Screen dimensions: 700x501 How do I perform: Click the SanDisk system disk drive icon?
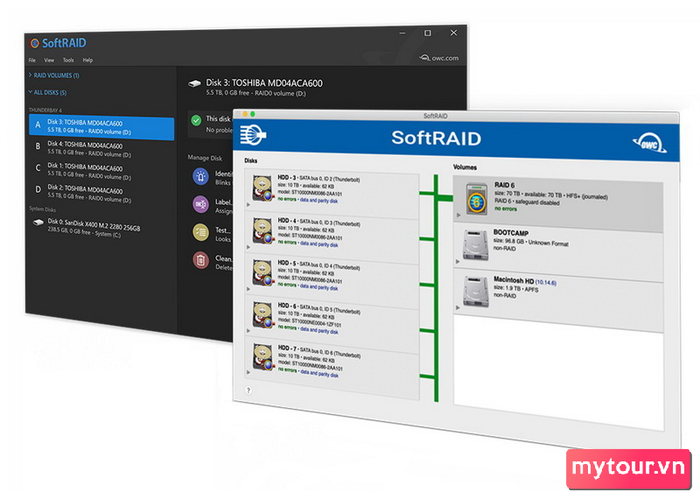(38, 222)
